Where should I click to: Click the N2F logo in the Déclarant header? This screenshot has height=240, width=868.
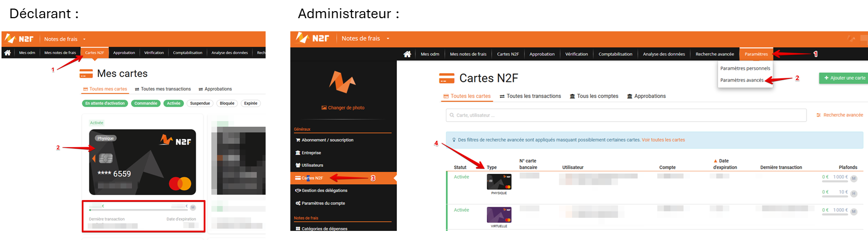(x=19, y=39)
